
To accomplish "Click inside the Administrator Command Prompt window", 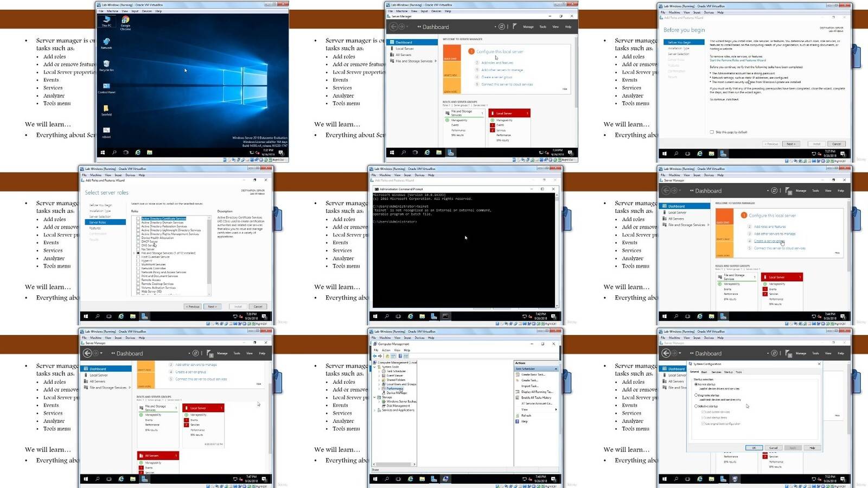I will 463,250.
